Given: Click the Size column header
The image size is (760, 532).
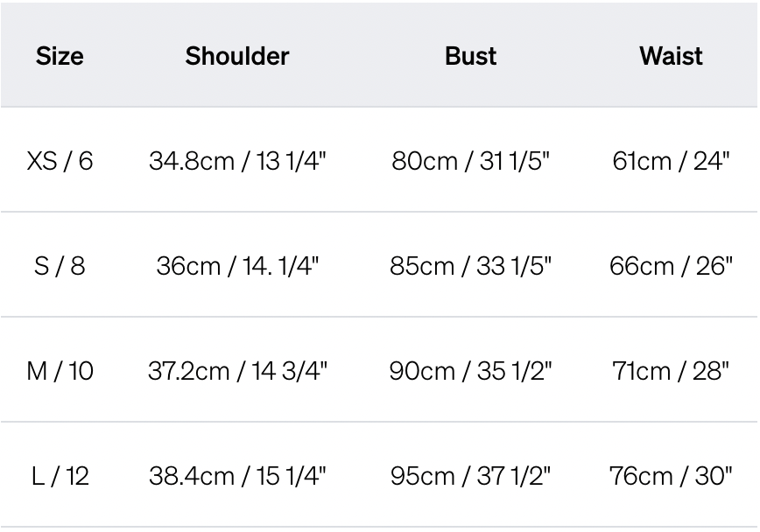Looking at the screenshot, I should (60, 56).
